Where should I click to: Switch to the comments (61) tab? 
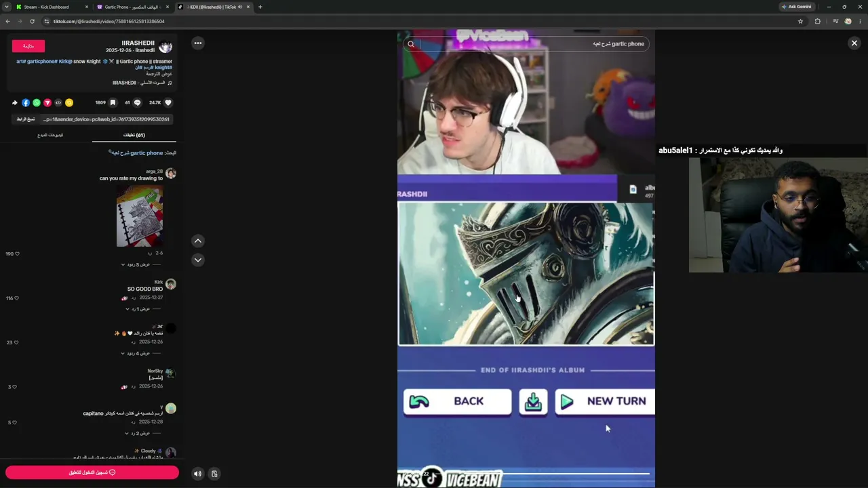coord(134,135)
